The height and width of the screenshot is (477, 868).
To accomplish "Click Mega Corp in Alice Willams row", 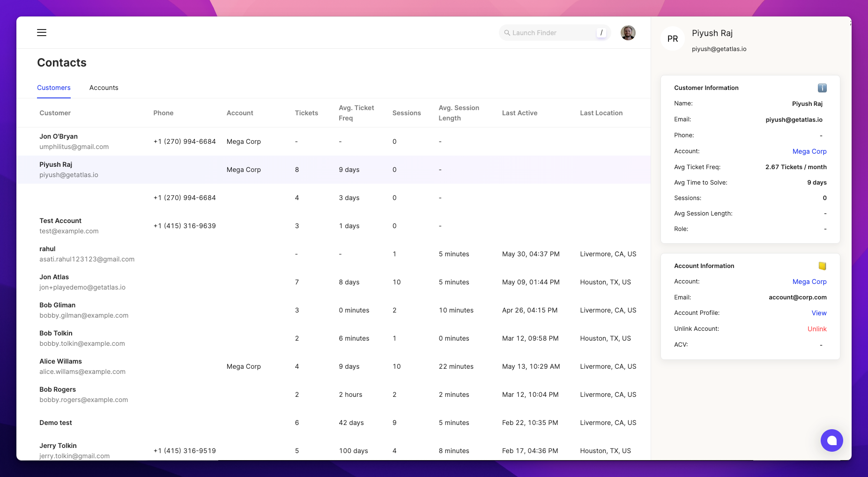I will point(244,366).
